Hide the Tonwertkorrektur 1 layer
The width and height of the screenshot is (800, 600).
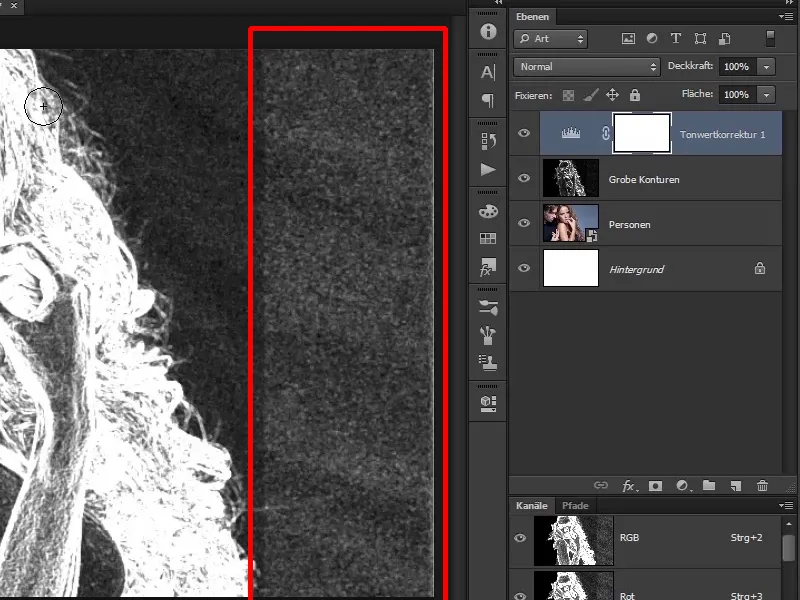[524, 133]
